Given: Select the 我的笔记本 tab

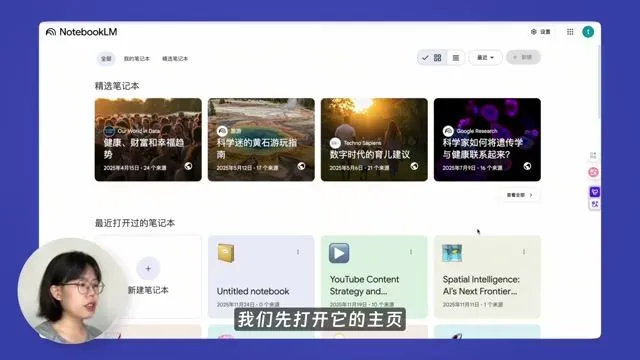Looking at the screenshot, I should 137,59.
